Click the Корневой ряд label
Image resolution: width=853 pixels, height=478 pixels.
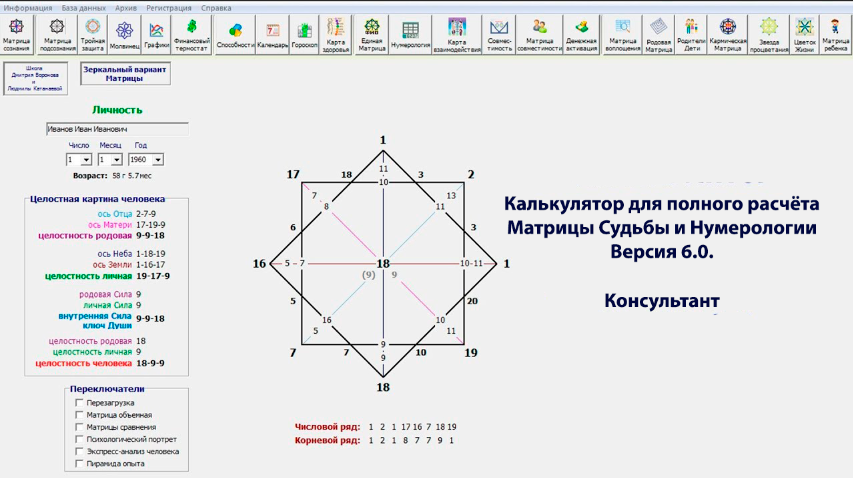coord(327,440)
